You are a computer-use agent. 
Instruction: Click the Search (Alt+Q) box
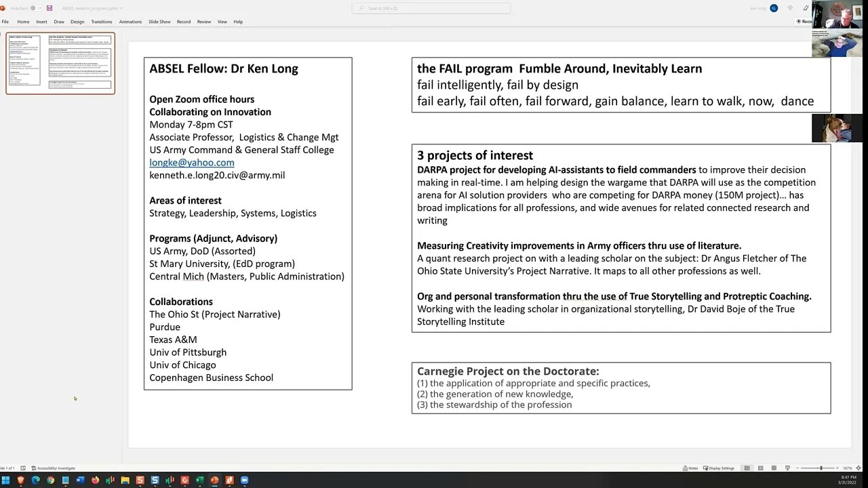tap(431, 8)
